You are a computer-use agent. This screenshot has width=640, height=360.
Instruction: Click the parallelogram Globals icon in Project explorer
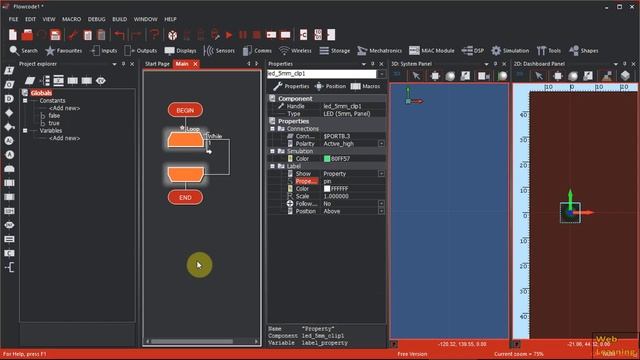[x=30, y=80]
